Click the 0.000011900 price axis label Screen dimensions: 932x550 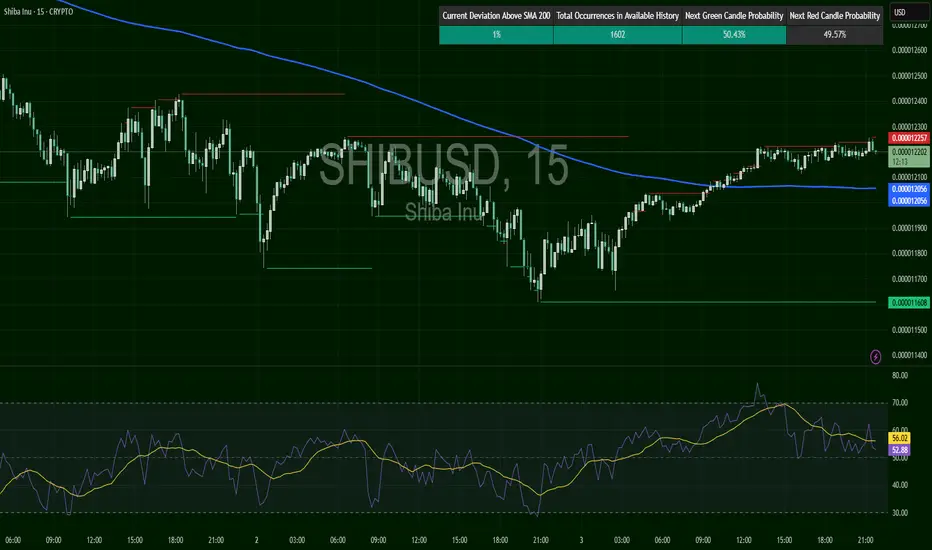click(x=909, y=228)
